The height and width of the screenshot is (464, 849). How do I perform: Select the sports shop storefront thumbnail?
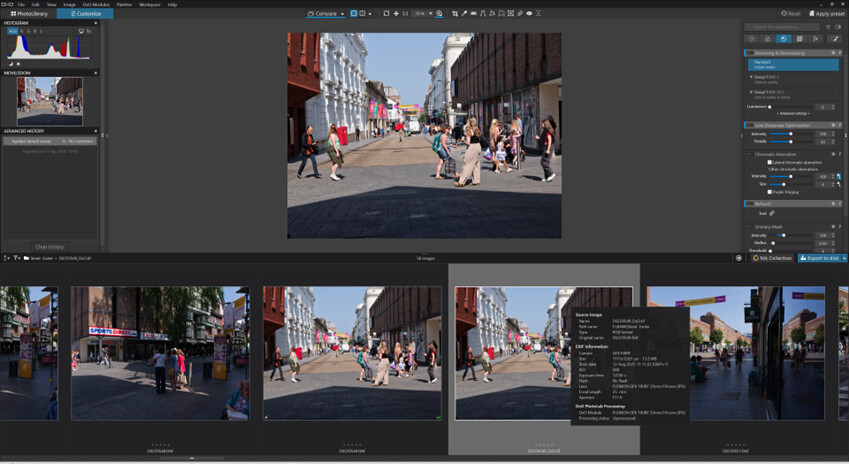tap(160, 353)
